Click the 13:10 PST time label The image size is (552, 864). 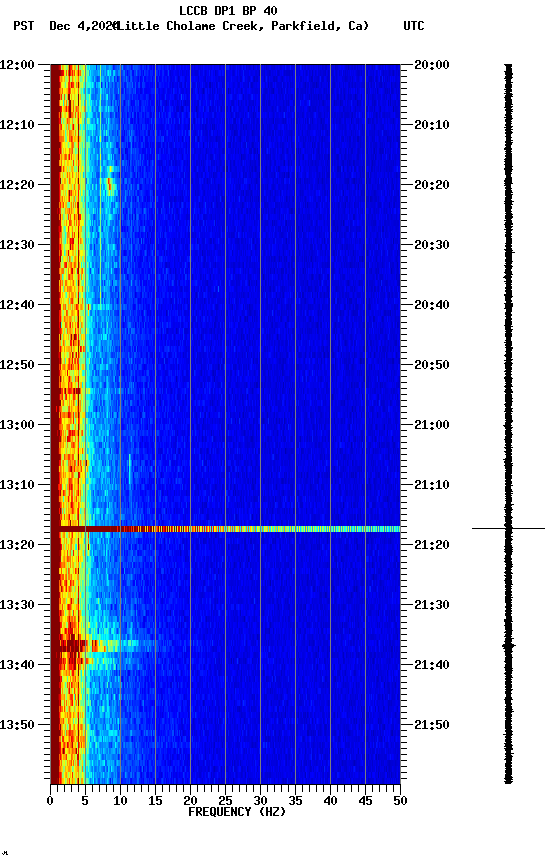tap(17, 485)
